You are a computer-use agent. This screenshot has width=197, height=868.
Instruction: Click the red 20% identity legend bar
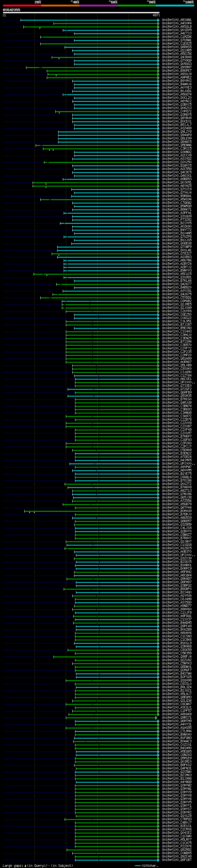tap(22, 6)
